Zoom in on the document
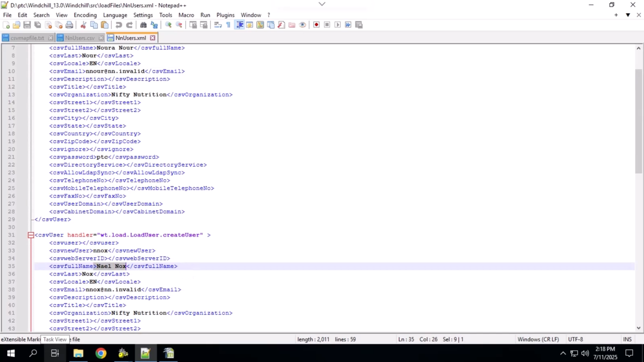This screenshot has height=362, width=644. pyautogui.click(x=168, y=25)
